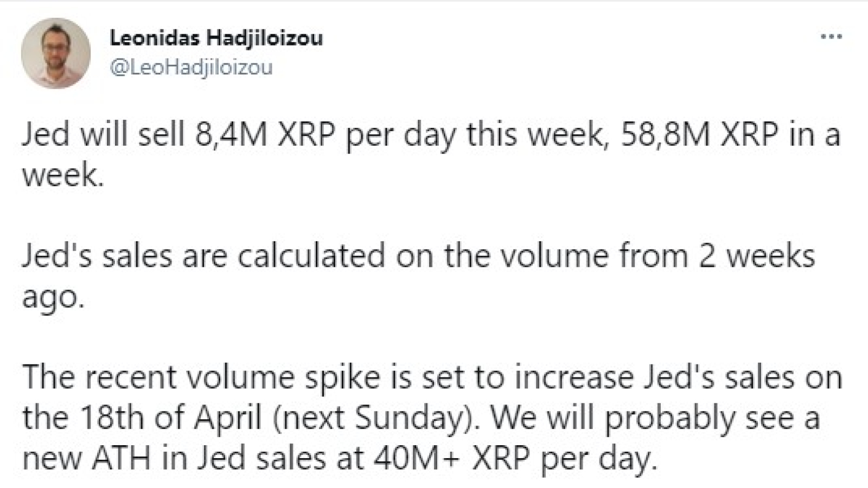Click the '18th of April' date text
868x488 pixels.
(x=171, y=418)
